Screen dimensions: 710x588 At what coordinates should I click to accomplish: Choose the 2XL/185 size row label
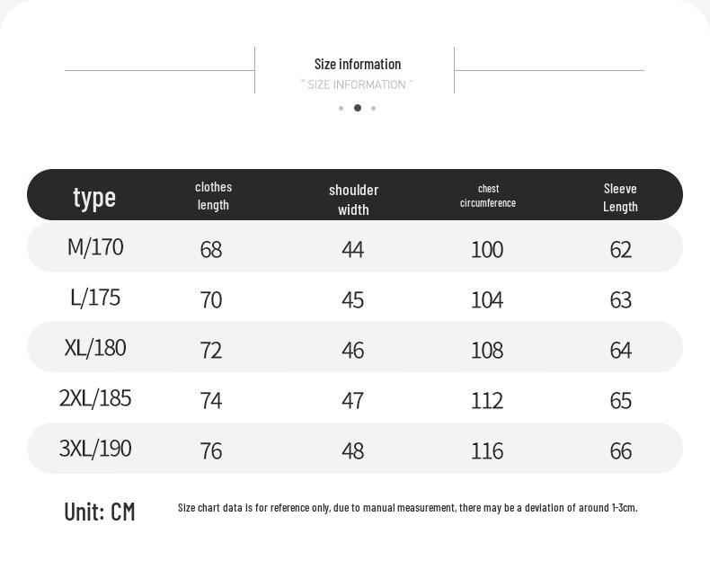click(95, 398)
